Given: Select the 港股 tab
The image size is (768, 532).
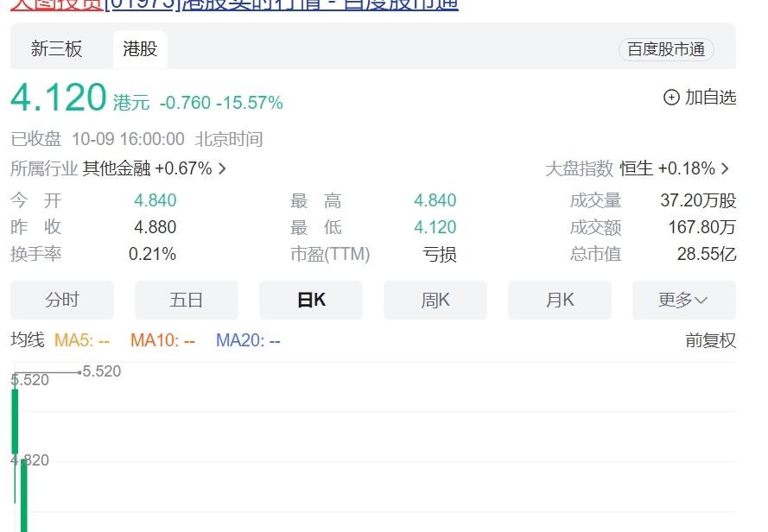Looking at the screenshot, I should 140,49.
